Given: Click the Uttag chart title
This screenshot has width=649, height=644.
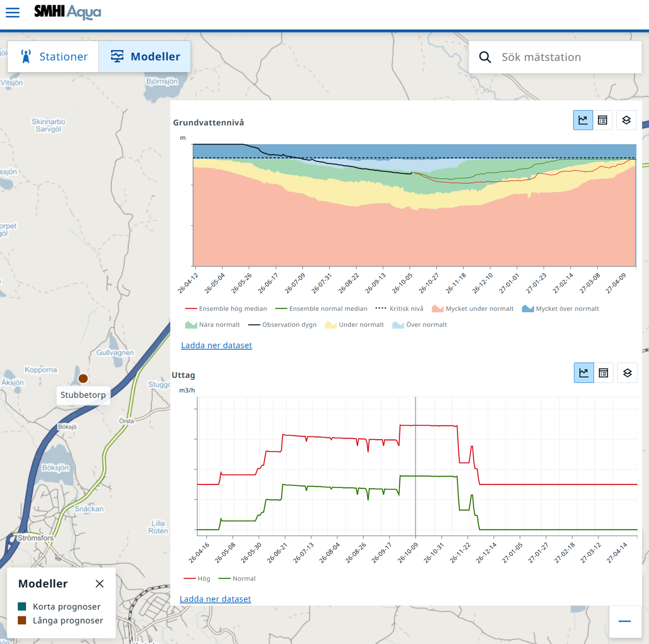Looking at the screenshot, I should click(x=183, y=375).
